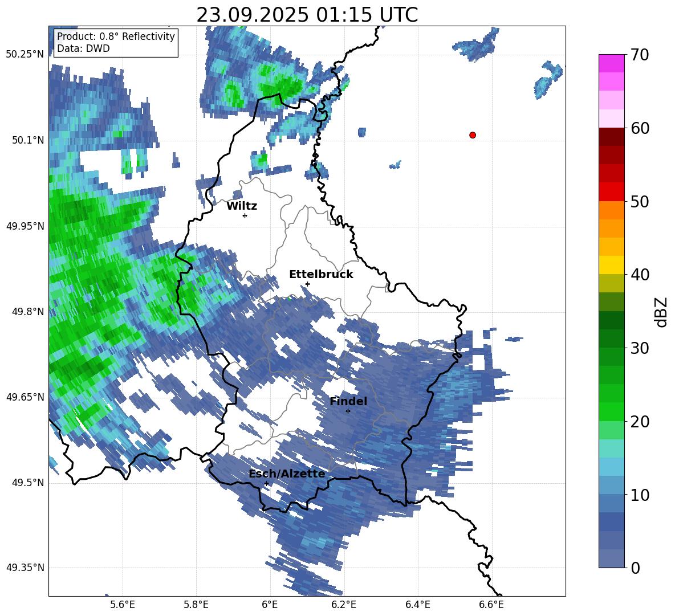Click the bright green colorbar segment above 20
This screenshot has width=675, height=616.
pyautogui.click(x=611, y=411)
